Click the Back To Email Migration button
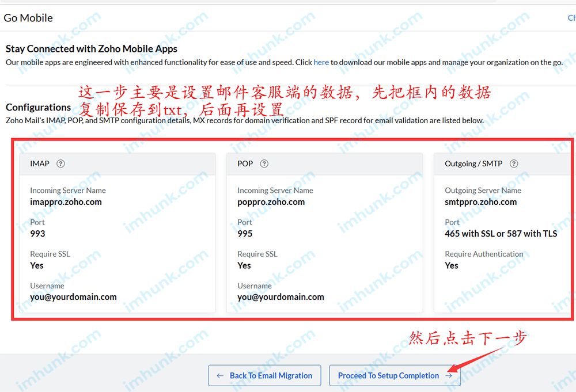Viewport: 576px width, 392px height. pyautogui.click(x=264, y=375)
